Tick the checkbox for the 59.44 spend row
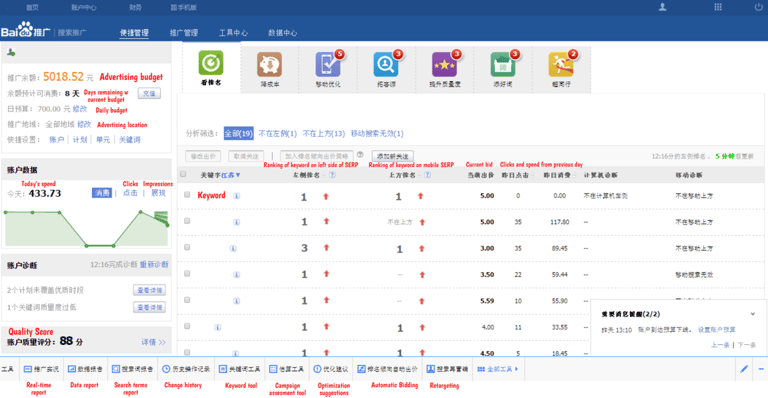The height and width of the screenshot is (398, 768). [x=187, y=274]
